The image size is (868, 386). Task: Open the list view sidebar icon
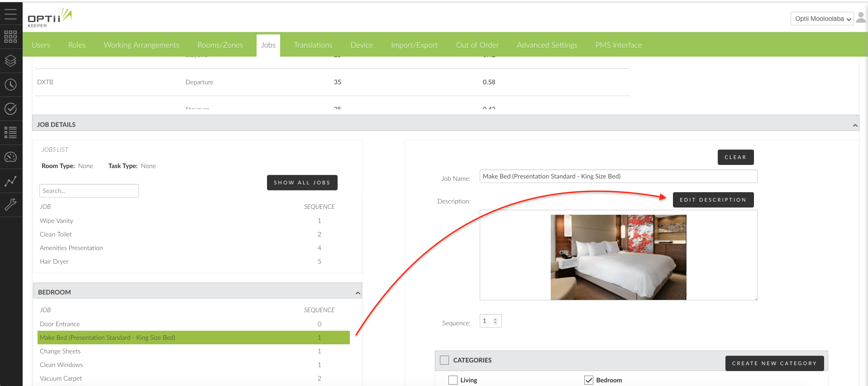point(10,133)
